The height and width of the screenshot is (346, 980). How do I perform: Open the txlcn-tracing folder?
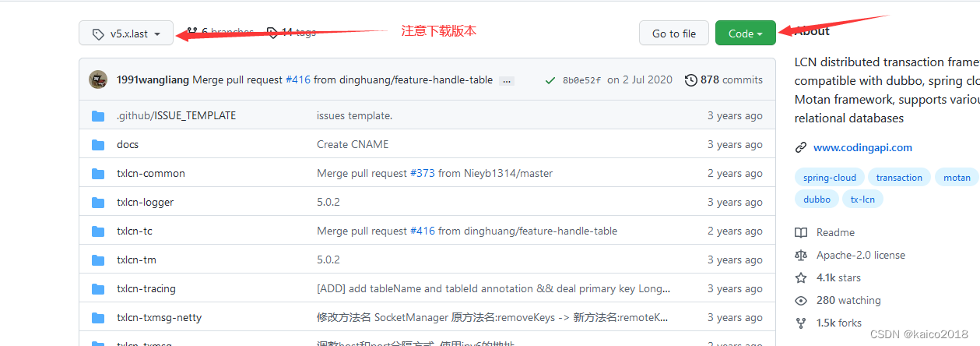pos(146,288)
